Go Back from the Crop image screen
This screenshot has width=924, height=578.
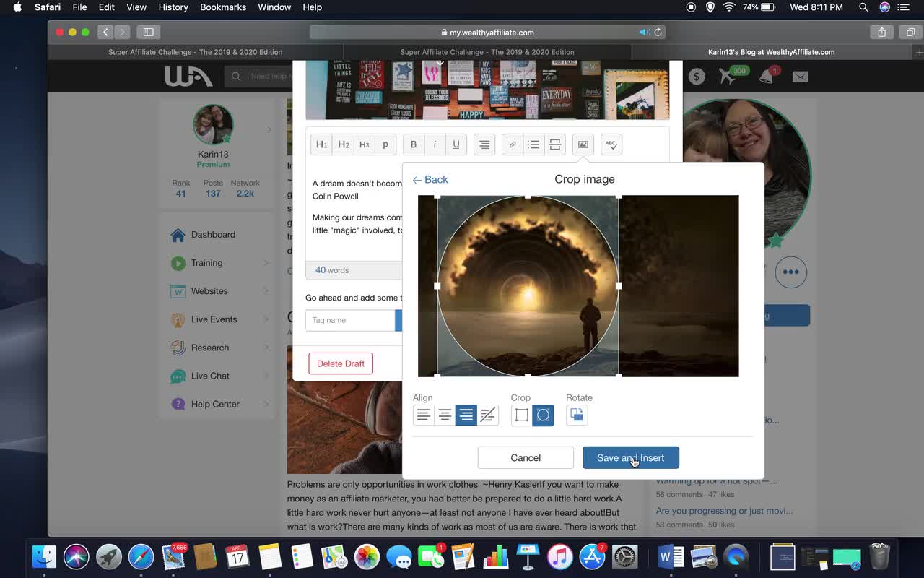click(x=430, y=179)
